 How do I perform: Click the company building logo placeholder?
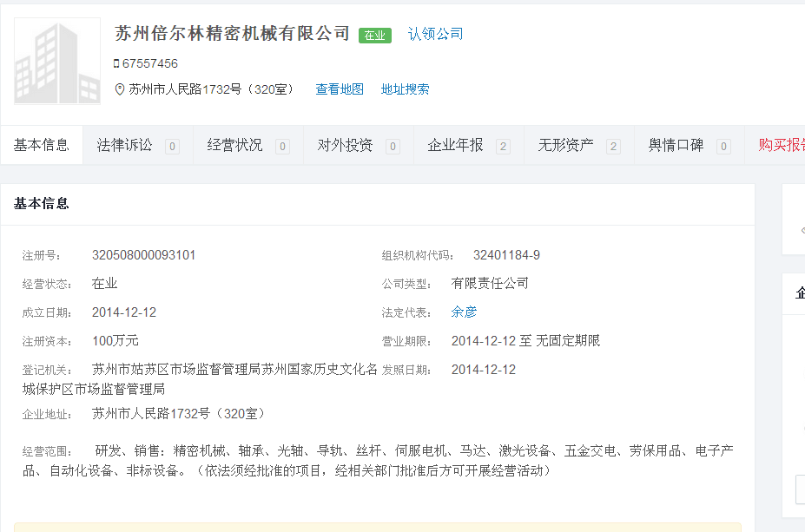pos(57,62)
